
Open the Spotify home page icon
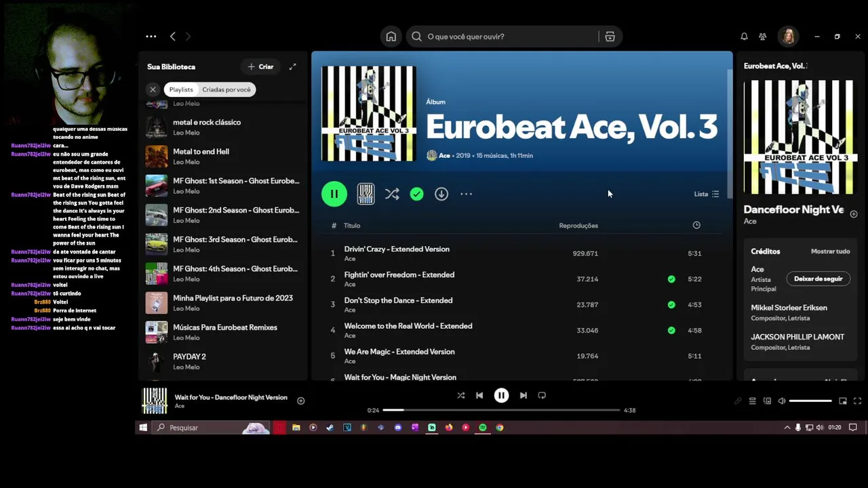[391, 37]
